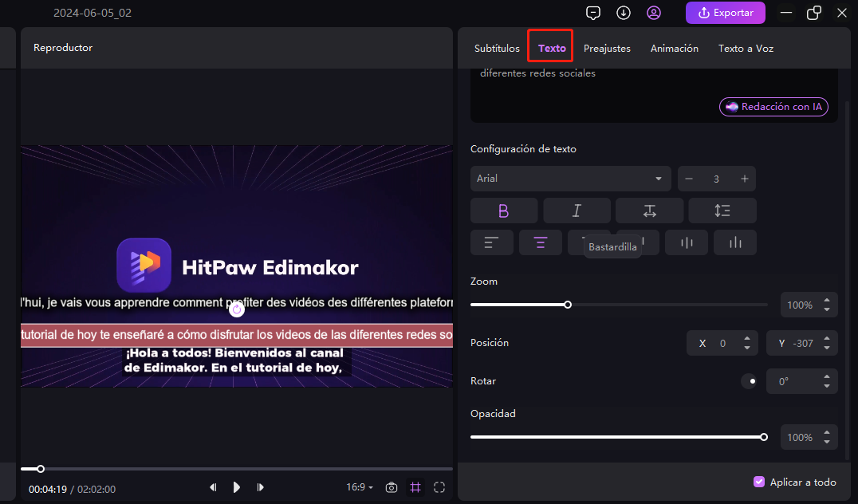The width and height of the screenshot is (858, 504).
Task: Toggle italic text formatting
Action: [x=577, y=211]
